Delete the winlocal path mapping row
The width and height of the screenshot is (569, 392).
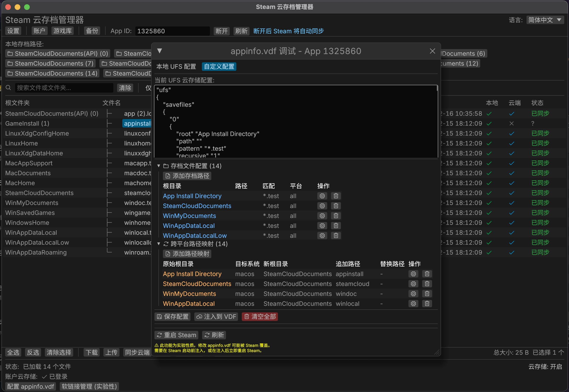pyautogui.click(x=427, y=304)
